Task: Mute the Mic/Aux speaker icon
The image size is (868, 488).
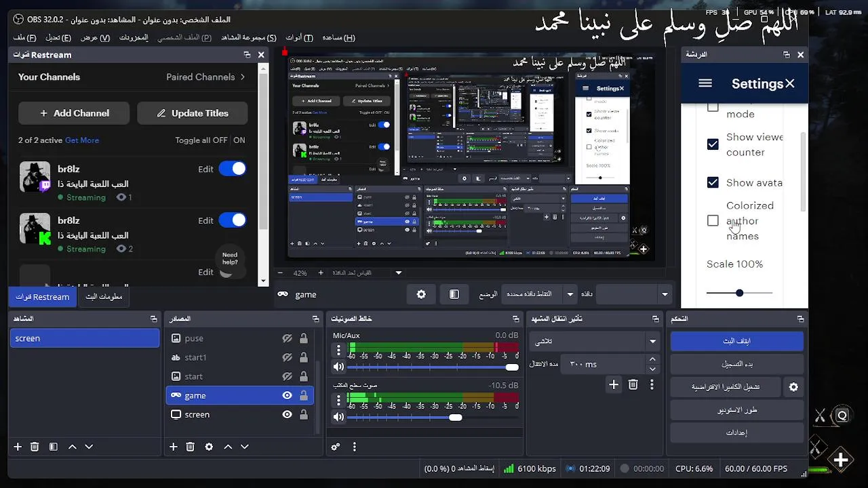Action: (338, 367)
